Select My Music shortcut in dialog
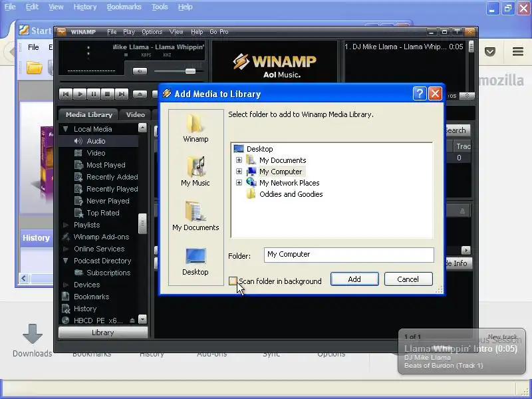 pyautogui.click(x=196, y=172)
